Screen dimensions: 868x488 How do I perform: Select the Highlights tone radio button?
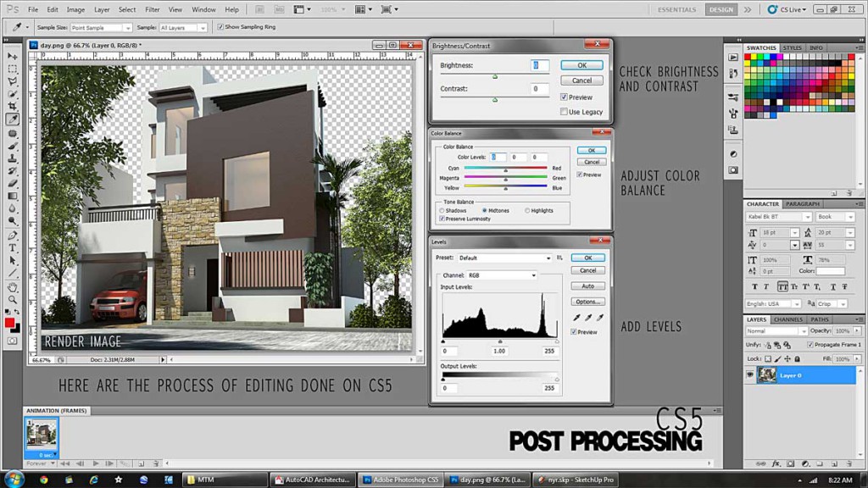tap(527, 211)
